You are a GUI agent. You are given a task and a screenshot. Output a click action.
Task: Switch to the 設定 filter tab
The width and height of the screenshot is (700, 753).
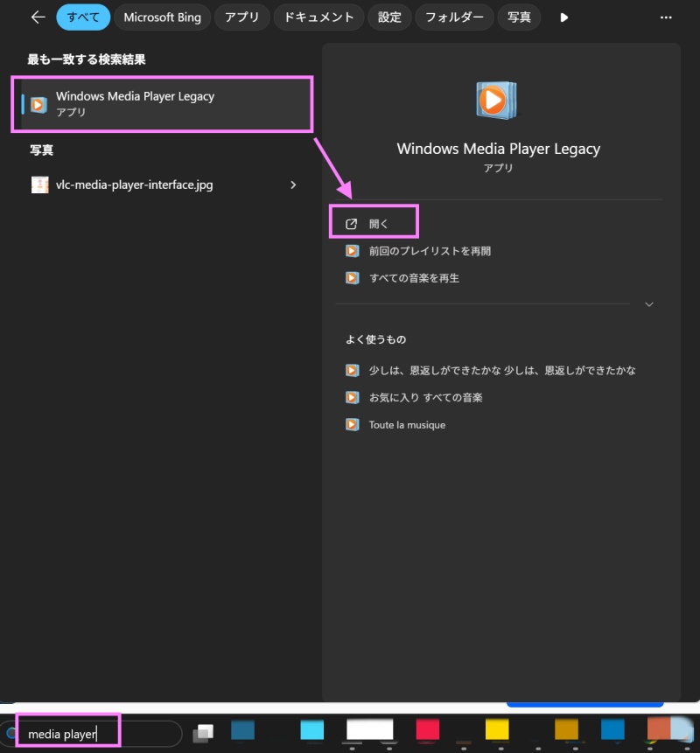pyautogui.click(x=389, y=17)
